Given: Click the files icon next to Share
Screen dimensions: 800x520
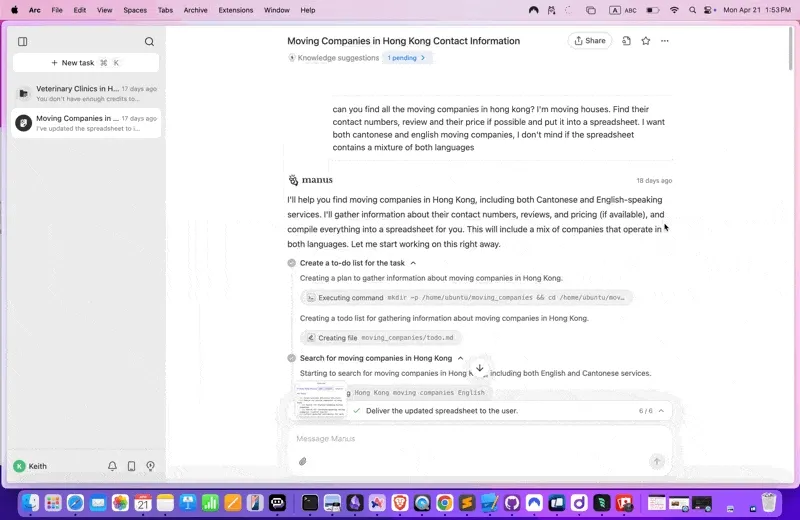Looking at the screenshot, I should point(626,41).
